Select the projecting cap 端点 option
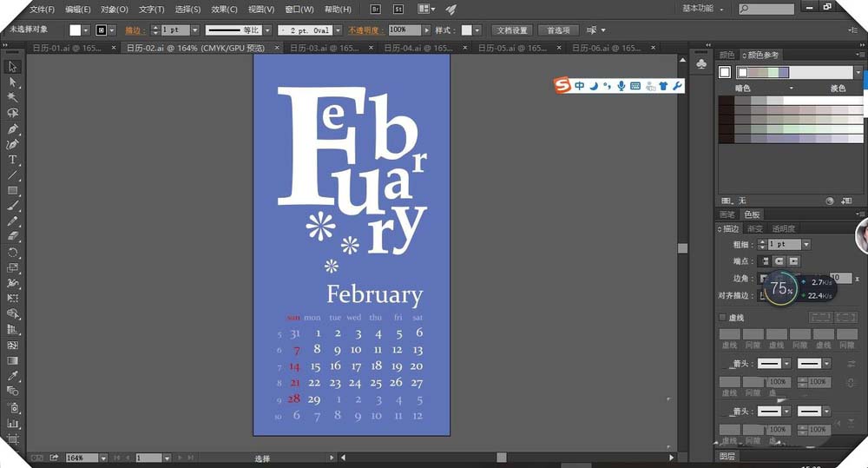The image size is (868, 468). click(x=793, y=261)
